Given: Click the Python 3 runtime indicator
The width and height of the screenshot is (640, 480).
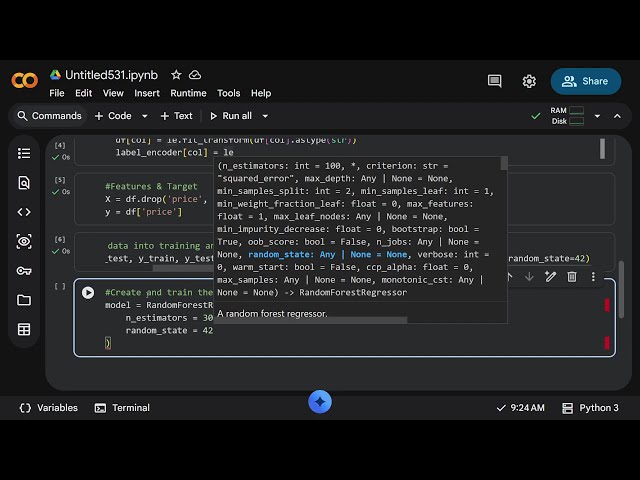Looking at the screenshot, I should [x=590, y=408].
